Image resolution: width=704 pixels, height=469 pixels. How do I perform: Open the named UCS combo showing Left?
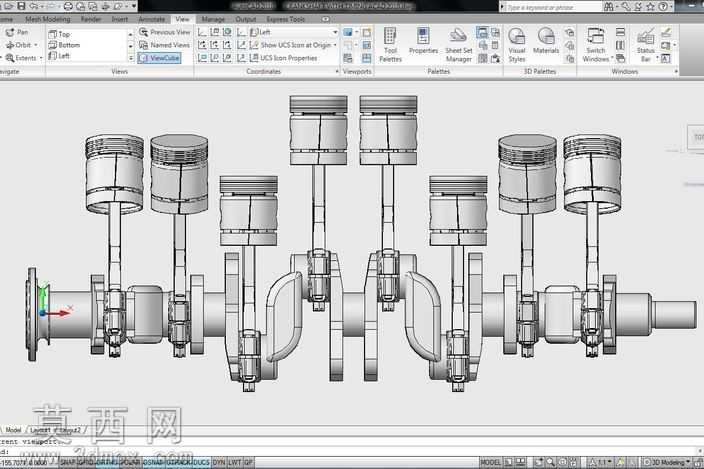[294, 32]
